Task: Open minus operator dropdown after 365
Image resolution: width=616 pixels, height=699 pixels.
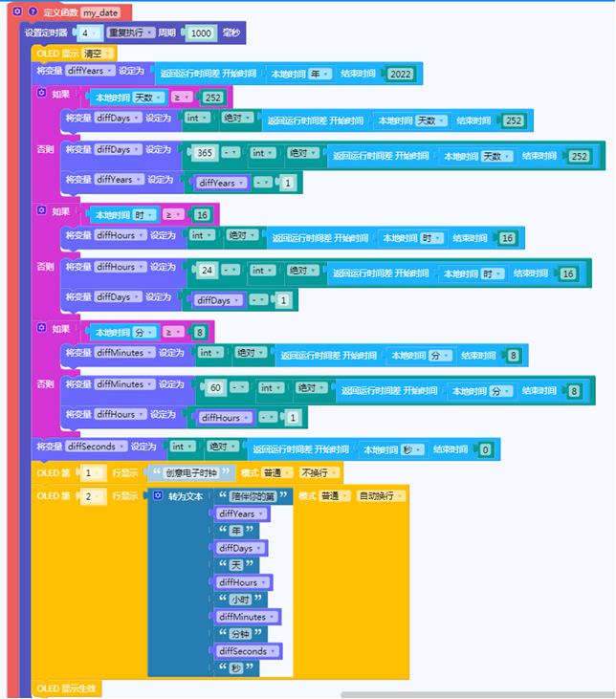Action: coord(231,153)
